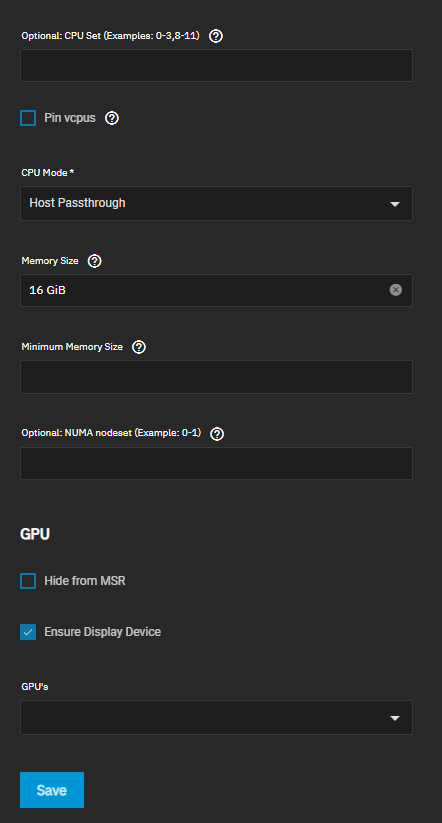Click the 'Ensure Display Device' label text
The height and width of the screenshot is (823, 442).
102,632
